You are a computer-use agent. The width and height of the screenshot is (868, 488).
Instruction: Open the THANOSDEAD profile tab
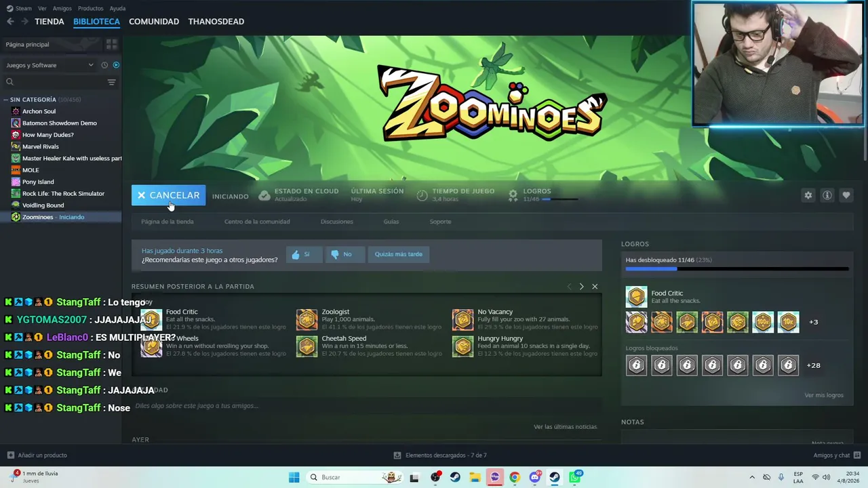pos(216,22)
